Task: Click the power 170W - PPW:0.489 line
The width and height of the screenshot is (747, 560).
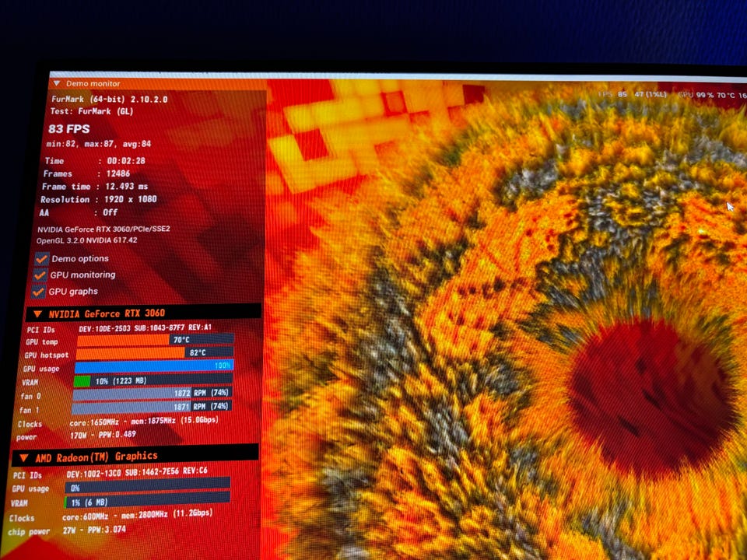Action: [75, 436]
